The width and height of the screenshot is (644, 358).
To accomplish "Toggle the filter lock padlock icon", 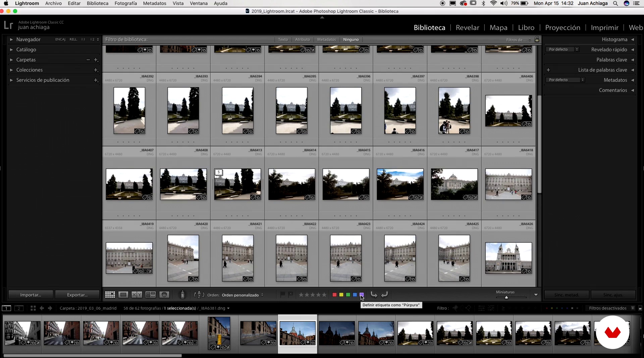I will point(537,40).
